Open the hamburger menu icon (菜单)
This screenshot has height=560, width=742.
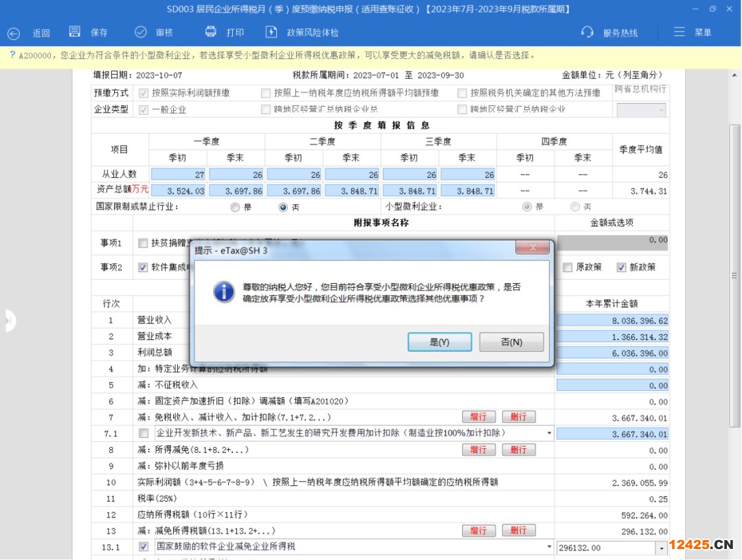click(679, 32)
